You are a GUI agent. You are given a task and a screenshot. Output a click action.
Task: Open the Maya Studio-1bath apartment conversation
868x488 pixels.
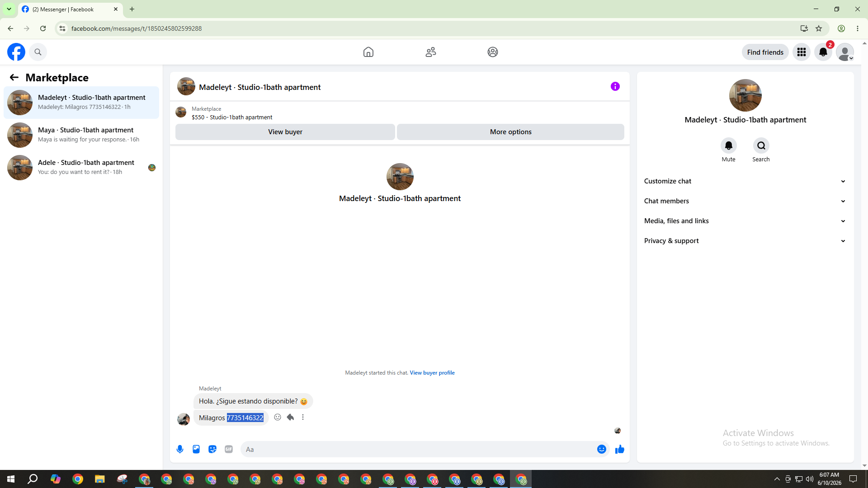(81, 135)
